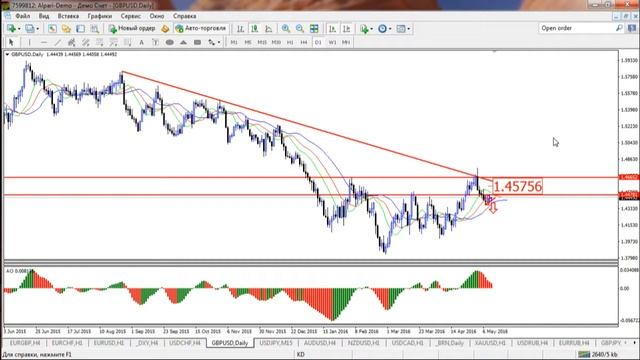This screenshot has height=360, width=640.
Task: Switch chart to bar chart
Action: [x=240, y=29]
